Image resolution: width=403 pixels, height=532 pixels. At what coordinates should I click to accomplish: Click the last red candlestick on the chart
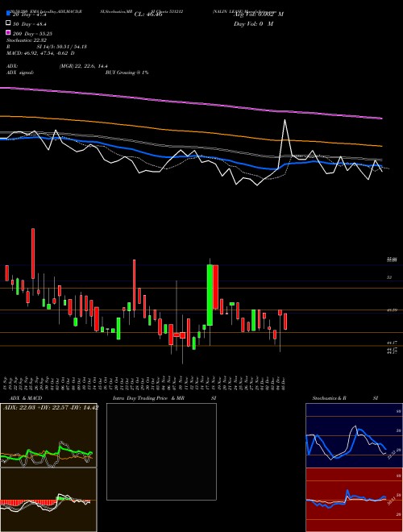point(285,322)
